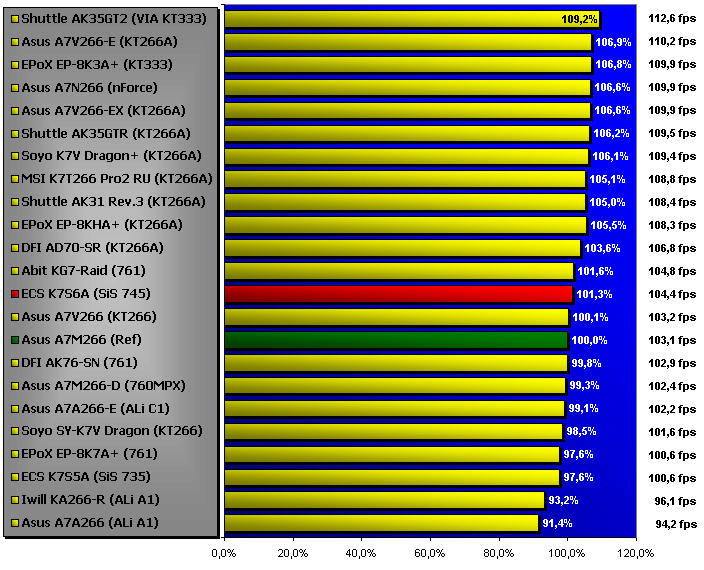Select the 100,1% data label

[x=590, y=317]
